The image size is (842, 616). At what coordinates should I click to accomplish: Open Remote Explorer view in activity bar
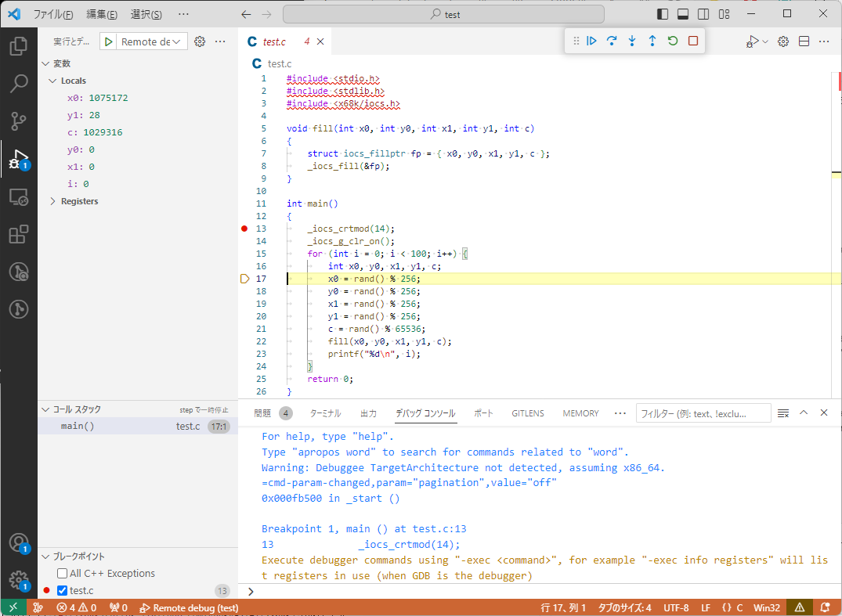pos(19,197)
